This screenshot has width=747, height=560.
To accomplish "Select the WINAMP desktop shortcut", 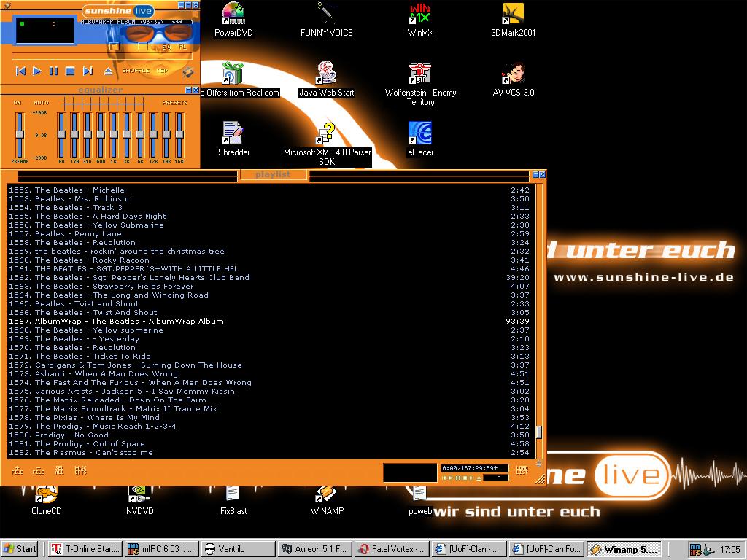I will (x=327, y=501).
